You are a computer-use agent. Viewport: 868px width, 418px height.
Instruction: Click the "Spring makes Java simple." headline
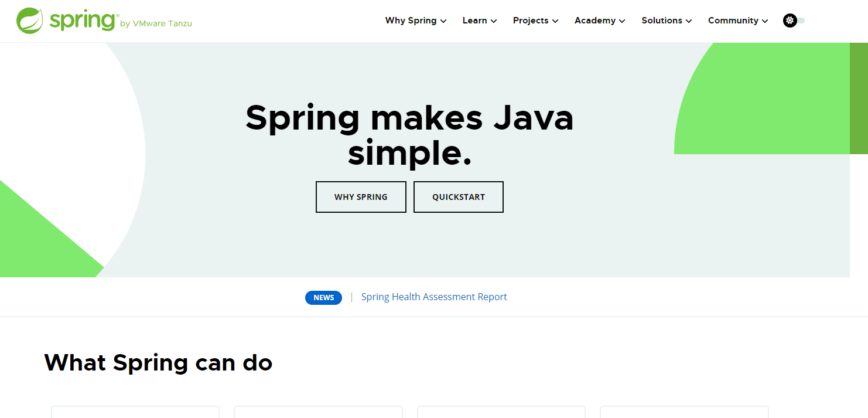(409, 135)
